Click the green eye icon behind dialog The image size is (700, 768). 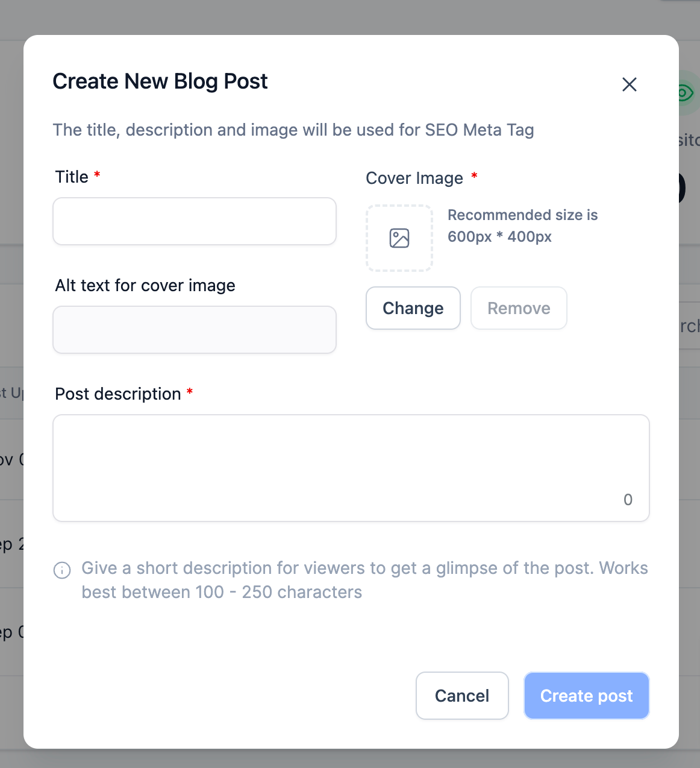pos(685,93)
